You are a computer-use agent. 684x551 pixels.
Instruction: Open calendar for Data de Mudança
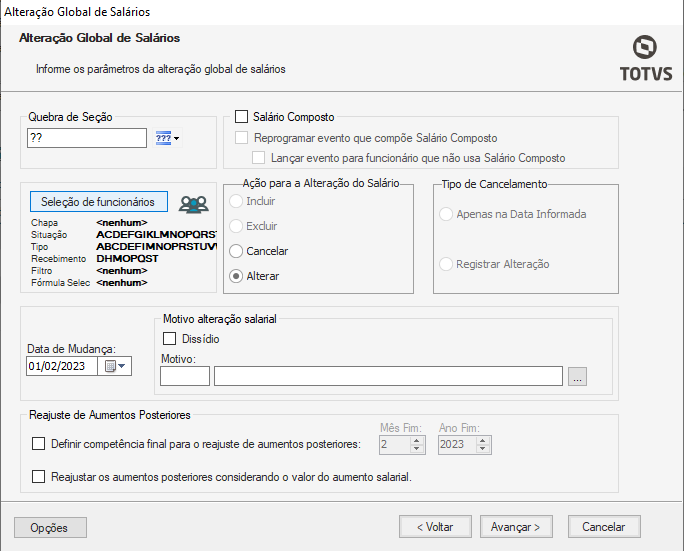tap(116, 366)
